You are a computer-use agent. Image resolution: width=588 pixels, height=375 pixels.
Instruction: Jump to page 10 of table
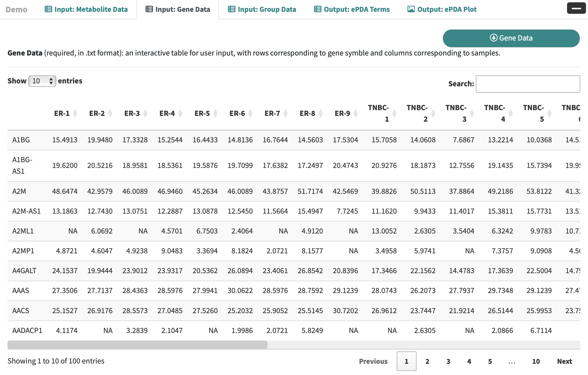536,361
